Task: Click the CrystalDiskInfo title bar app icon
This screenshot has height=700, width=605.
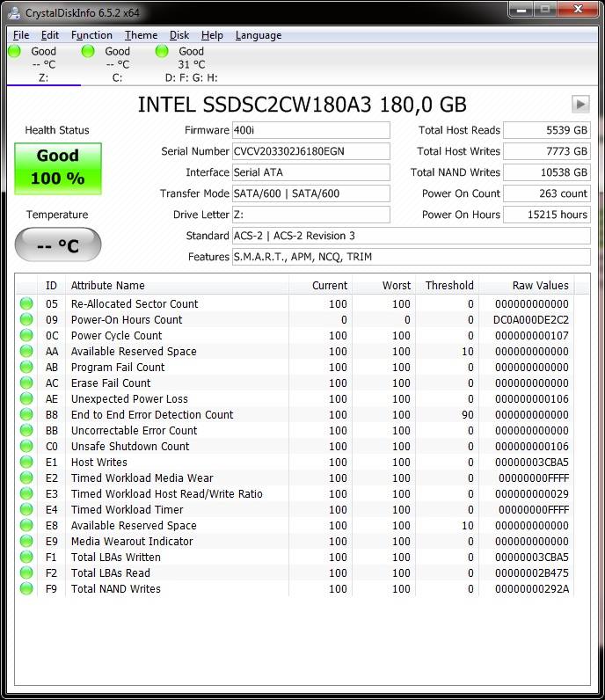Action: [x=14, y=12]
